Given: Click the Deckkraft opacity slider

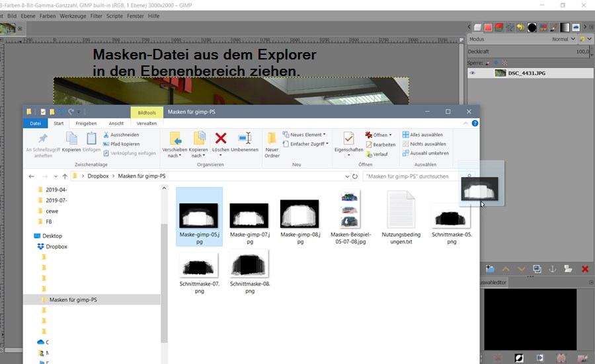Looking at the screenshot, I should pos(529,51).
